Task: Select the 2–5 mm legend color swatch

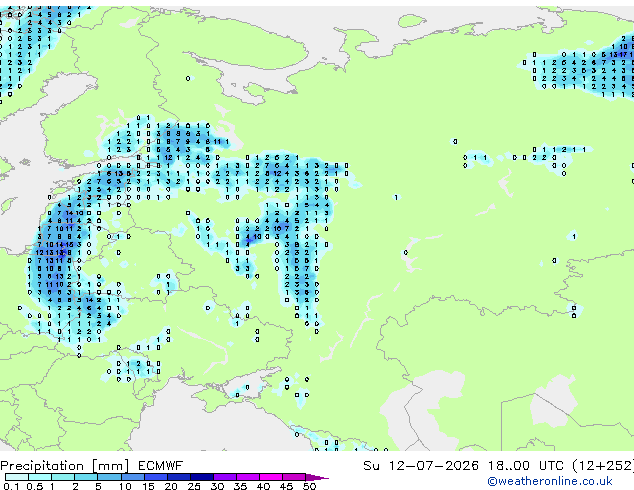Action: click(86, 477)
